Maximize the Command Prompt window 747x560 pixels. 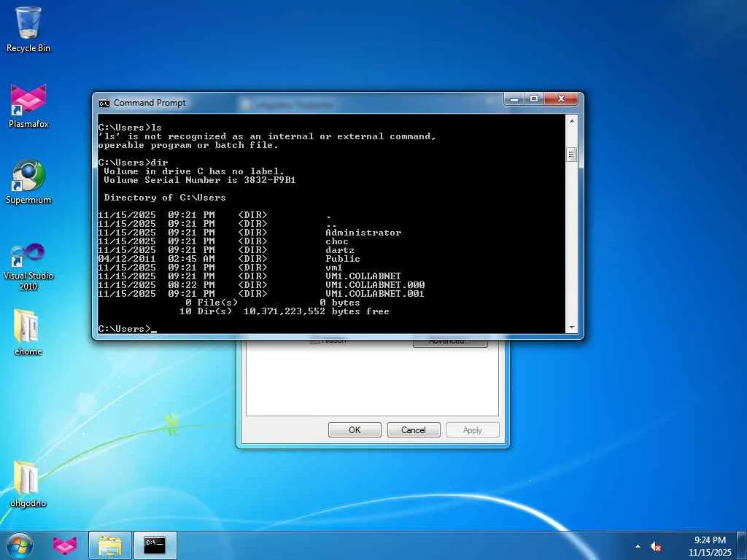click(534, 99)
